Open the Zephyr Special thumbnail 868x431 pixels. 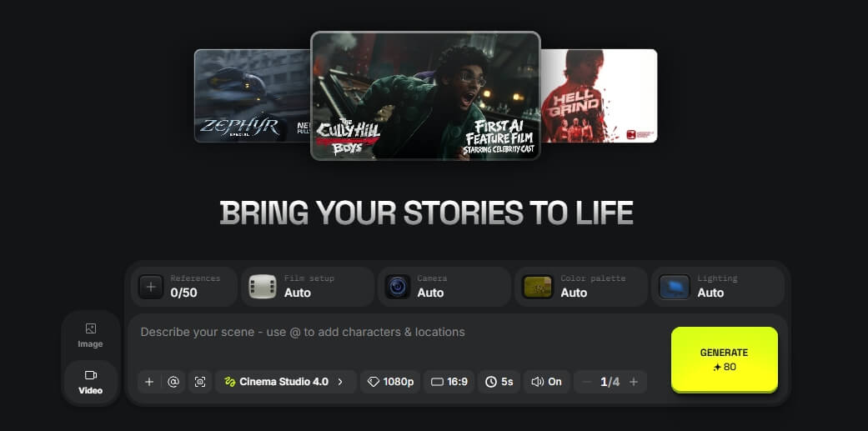253,96
